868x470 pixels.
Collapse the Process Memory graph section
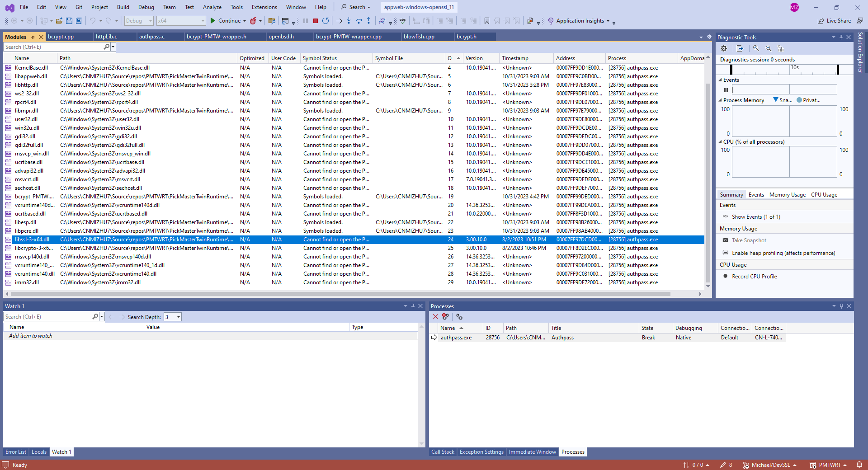tap(721, 100)
